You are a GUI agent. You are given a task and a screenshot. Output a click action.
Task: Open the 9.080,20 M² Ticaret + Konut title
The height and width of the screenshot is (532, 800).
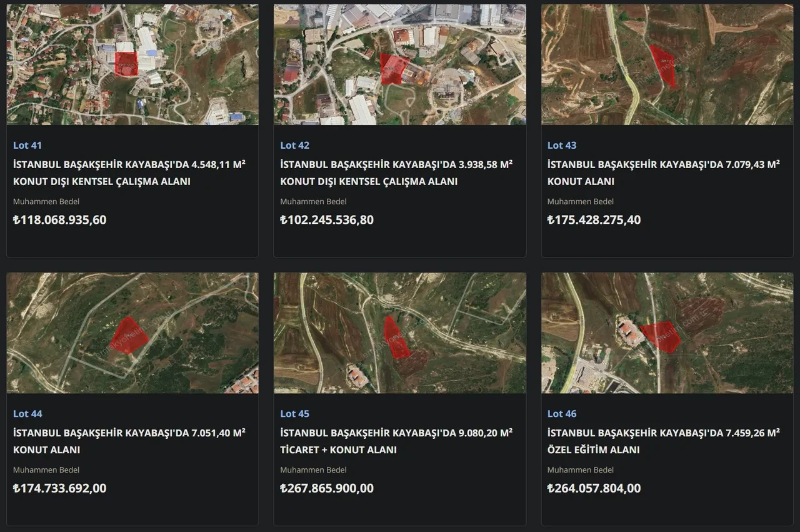(x=396, y=441)
